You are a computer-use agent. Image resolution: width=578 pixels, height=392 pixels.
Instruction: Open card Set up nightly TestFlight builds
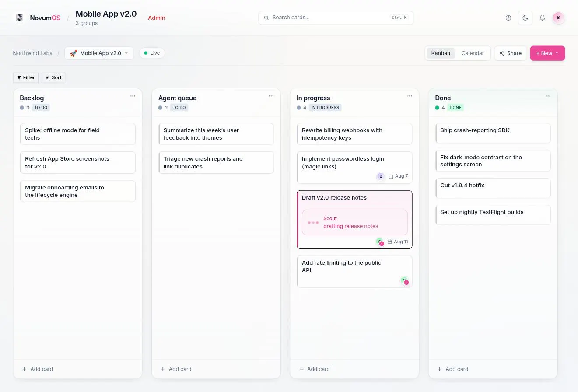click(x=493, y=215)
